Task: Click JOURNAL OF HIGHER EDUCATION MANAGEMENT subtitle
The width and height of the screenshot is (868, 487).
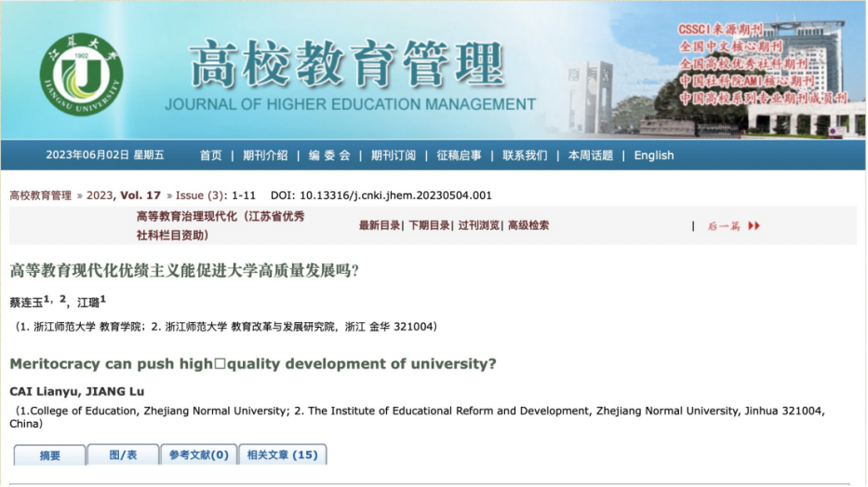Action: (x=351, y=104)
